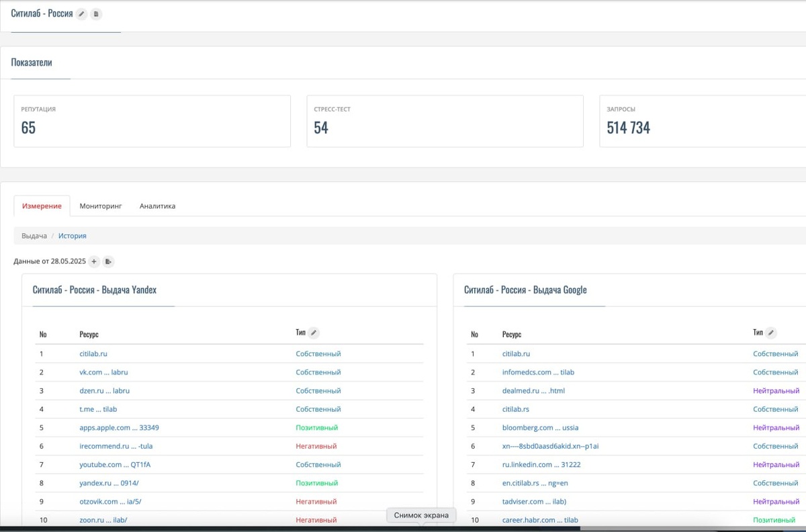Screen dimensions: 806x532
Task: Open dealmed.ru ... .html link
Action: pyautogui.click(x=533, y=390)
